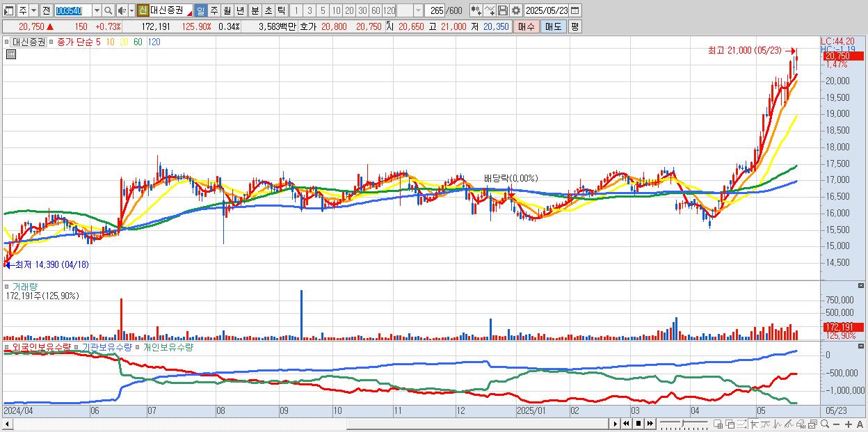Viewport: 868px width, 432px height.
Task: Click the dashed chart-area icon
Action: coord(741,424)
